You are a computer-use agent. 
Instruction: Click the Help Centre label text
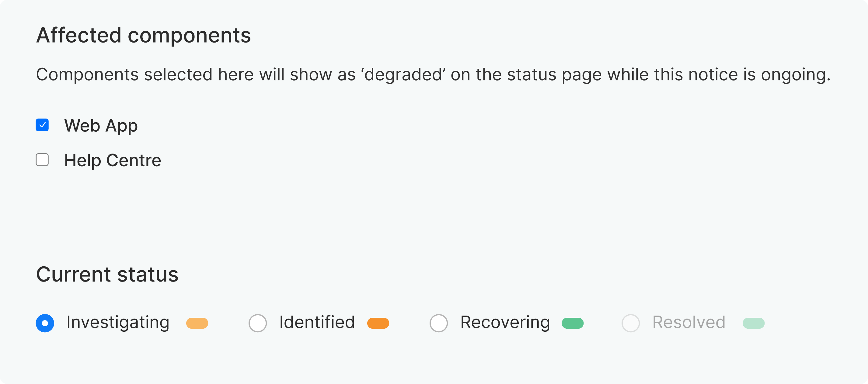(x=113, y=160)
